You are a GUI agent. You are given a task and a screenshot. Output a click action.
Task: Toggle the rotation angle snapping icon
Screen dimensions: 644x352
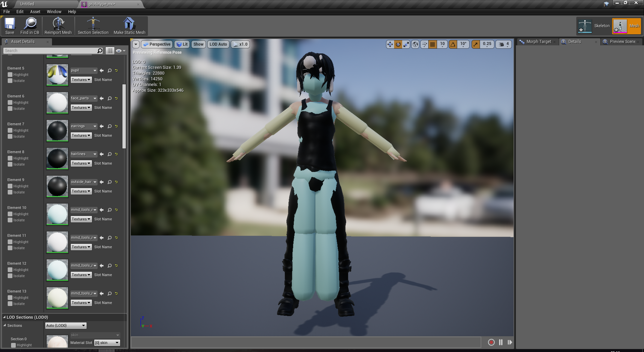[453, 44]
